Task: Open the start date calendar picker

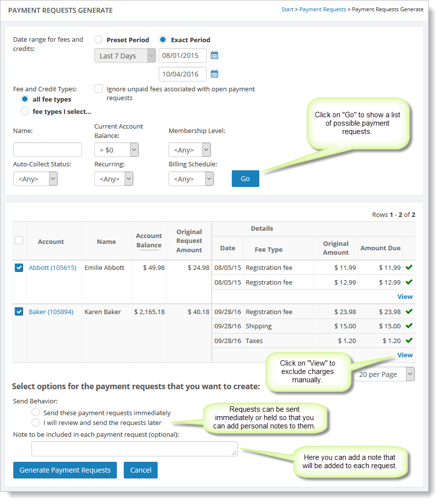Action: (x=214, y=55)
